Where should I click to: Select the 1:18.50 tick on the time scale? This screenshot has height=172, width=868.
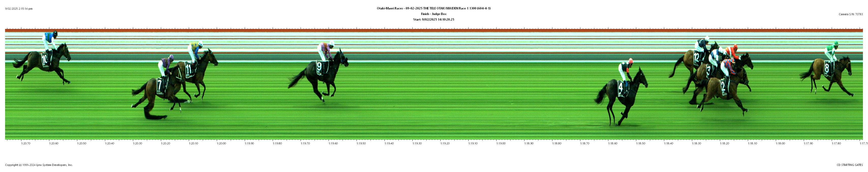click(641, 143)
